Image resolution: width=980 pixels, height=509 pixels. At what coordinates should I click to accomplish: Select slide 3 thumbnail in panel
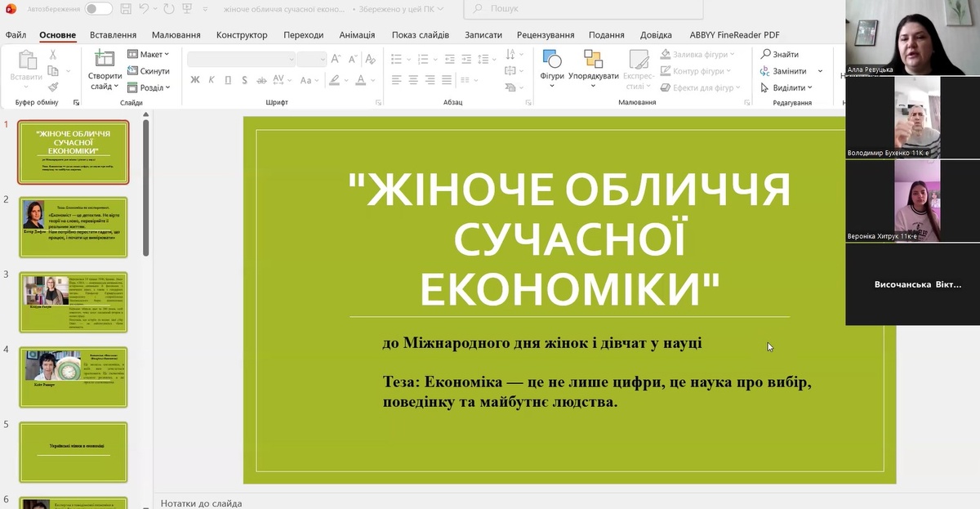coord(73,302)
